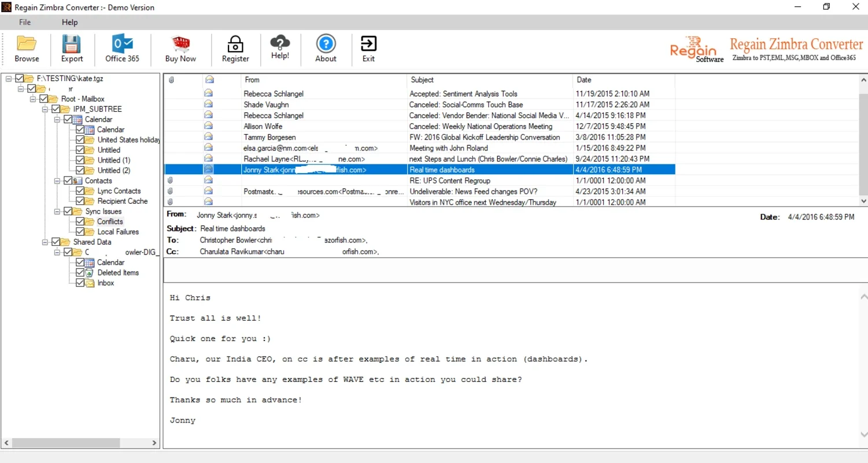The height and width of the screenshot is (463, 868).
Task: Open the Browse folder tool
Action: pos(27,49)
